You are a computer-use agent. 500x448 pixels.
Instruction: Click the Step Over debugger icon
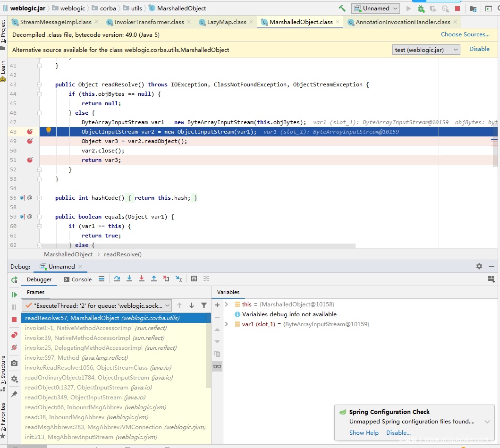click(x=117, y=279)
